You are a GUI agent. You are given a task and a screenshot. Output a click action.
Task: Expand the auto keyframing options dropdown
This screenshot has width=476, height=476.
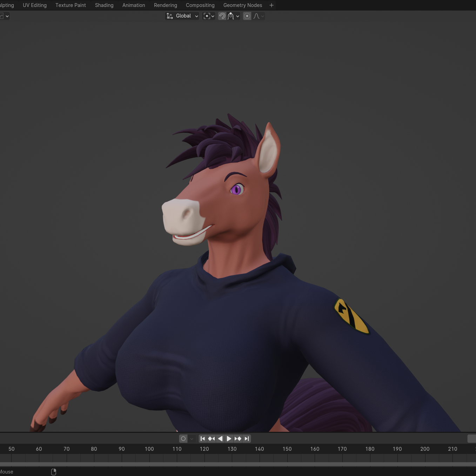[192, 438]
